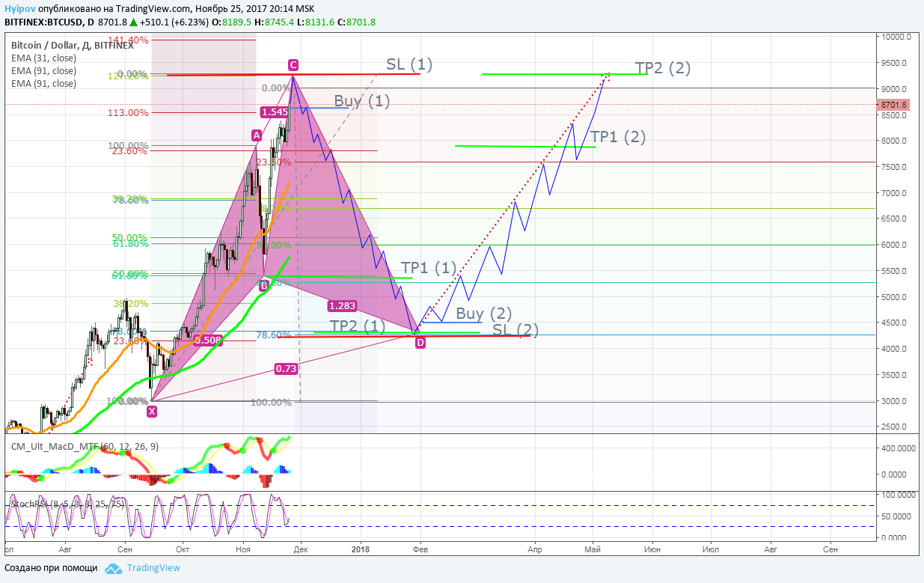This screenshot has width=924, height=583.
Task: Click the Окт month label on time axis
Action: click(x=183, y=550)
